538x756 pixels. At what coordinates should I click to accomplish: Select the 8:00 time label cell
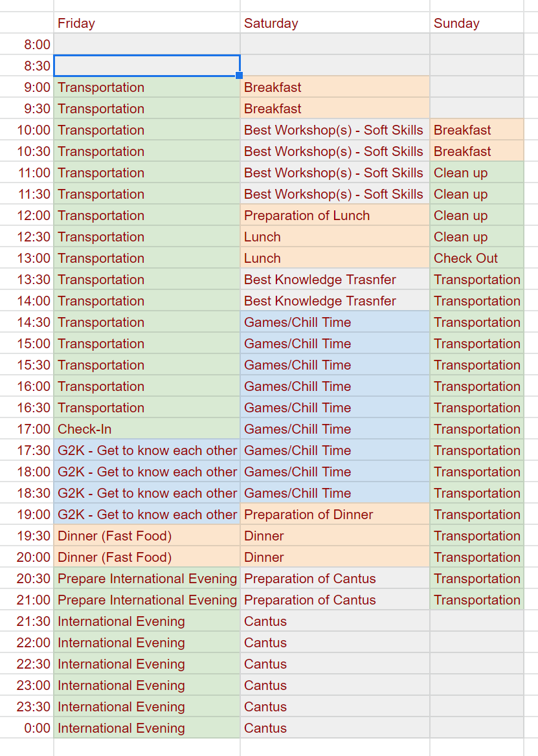pos(27,45)
